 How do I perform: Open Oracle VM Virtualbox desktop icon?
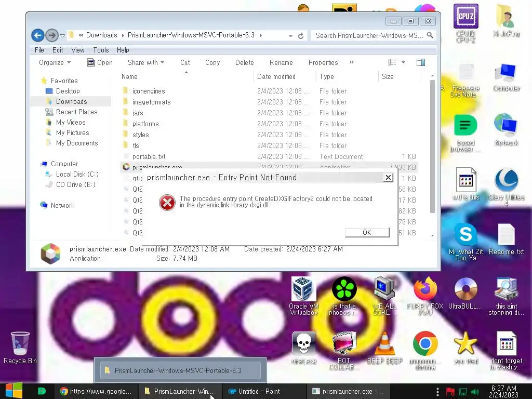(x=303, y=296)
